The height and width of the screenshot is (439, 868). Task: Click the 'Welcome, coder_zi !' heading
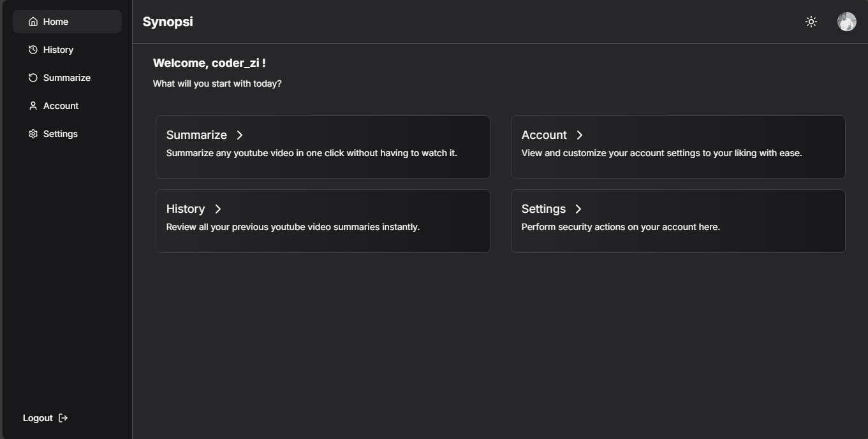(209, 63)
